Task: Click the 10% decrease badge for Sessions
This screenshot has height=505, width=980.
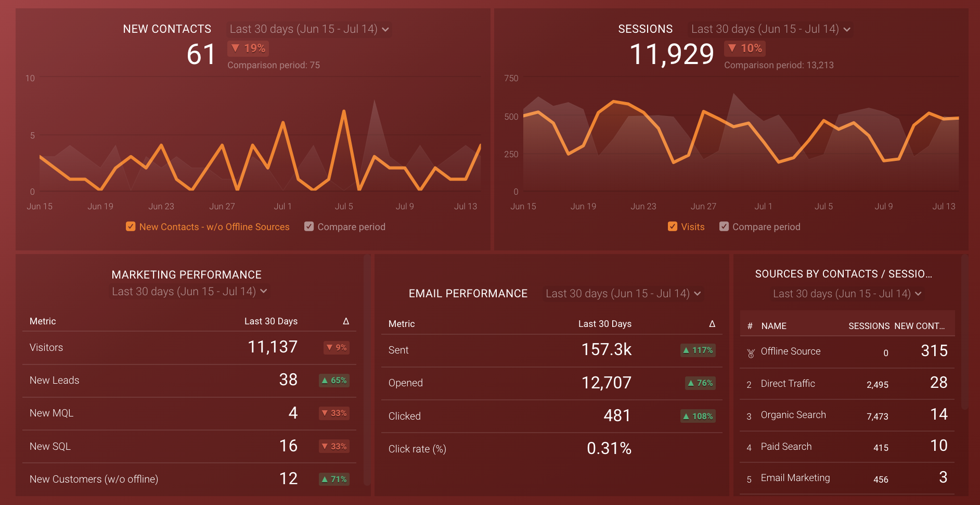Action: coord(745,48)
